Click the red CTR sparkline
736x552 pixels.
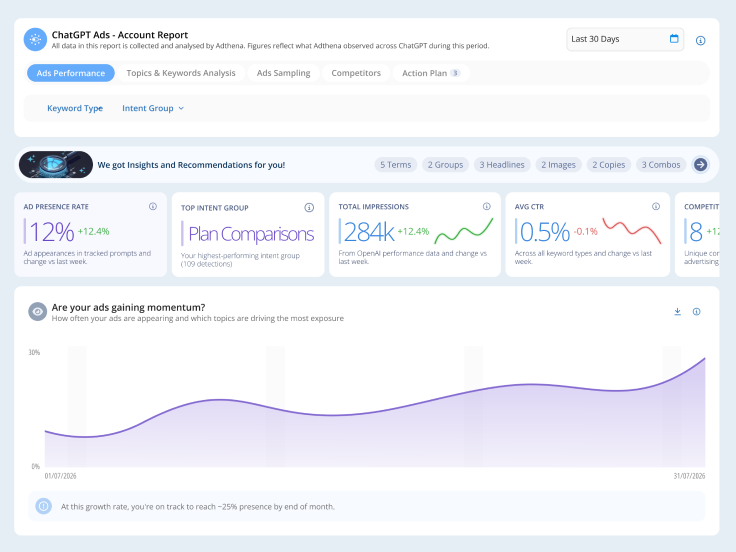click(x=632, y=230)
